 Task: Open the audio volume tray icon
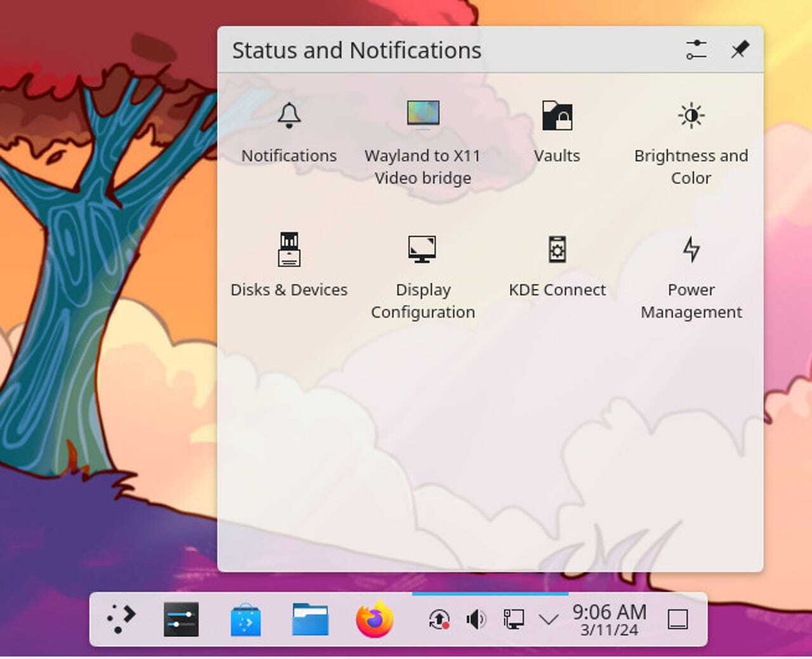pos(476,619)
